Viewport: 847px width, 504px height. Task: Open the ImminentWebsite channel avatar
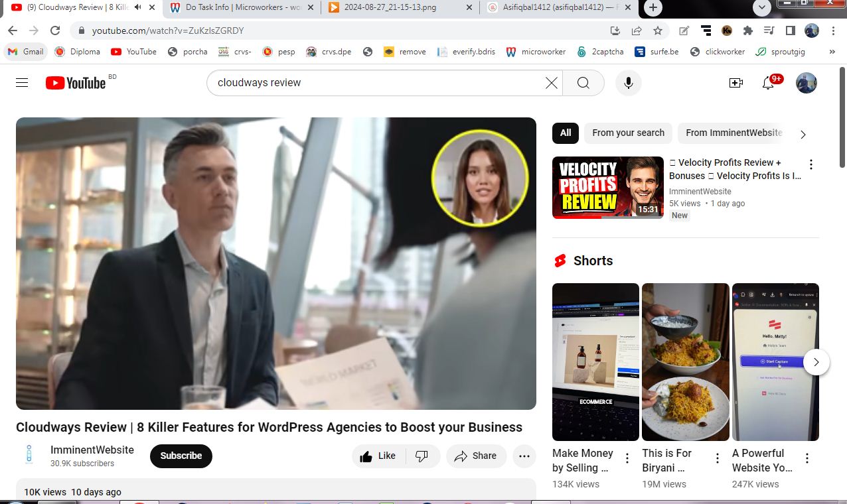29,455
